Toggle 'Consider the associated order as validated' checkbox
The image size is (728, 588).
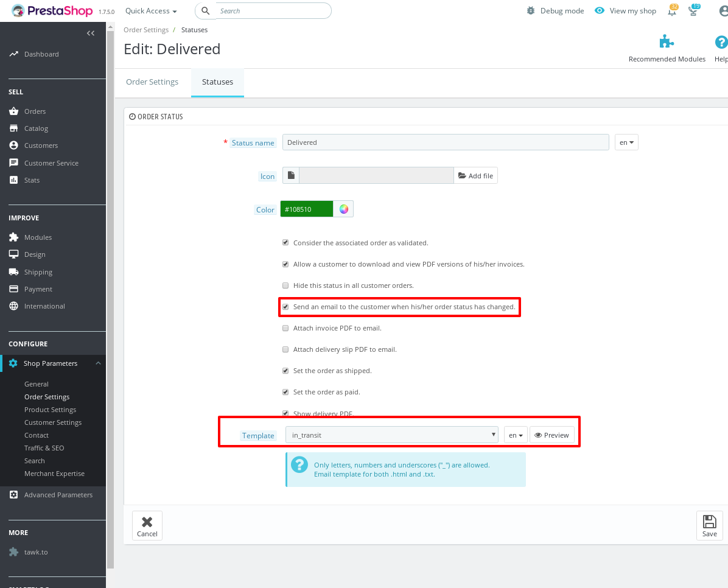tap(285, 242)
